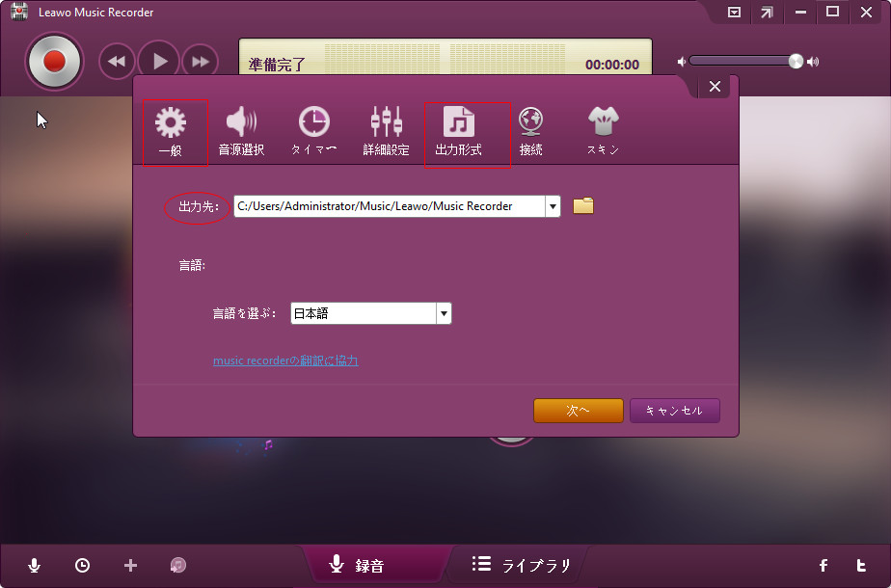Open the 接続 tab
Screen dimensions: 891x588
[530, 132]
